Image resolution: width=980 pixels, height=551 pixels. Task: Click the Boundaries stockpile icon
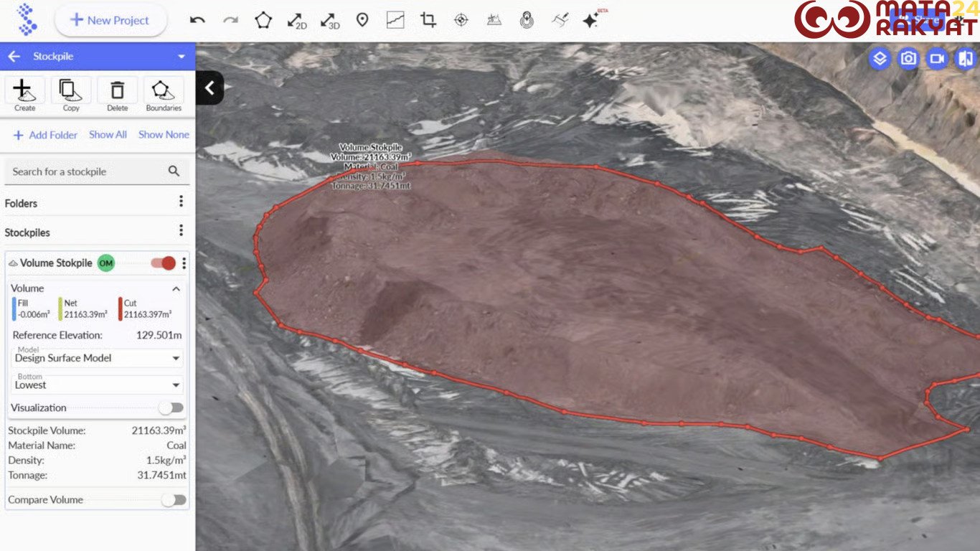pyautogui.click(x=164, y=94)
